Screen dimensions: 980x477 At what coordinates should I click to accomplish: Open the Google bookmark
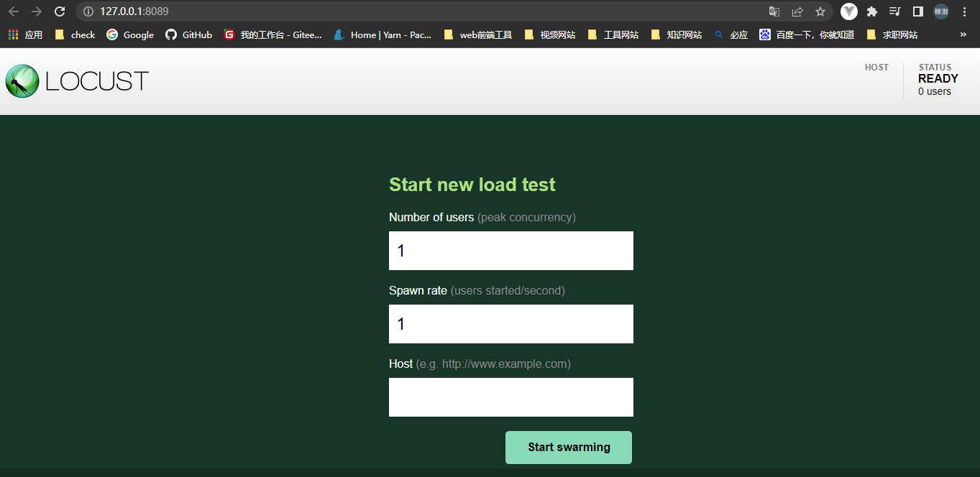[x=130, y=34]
